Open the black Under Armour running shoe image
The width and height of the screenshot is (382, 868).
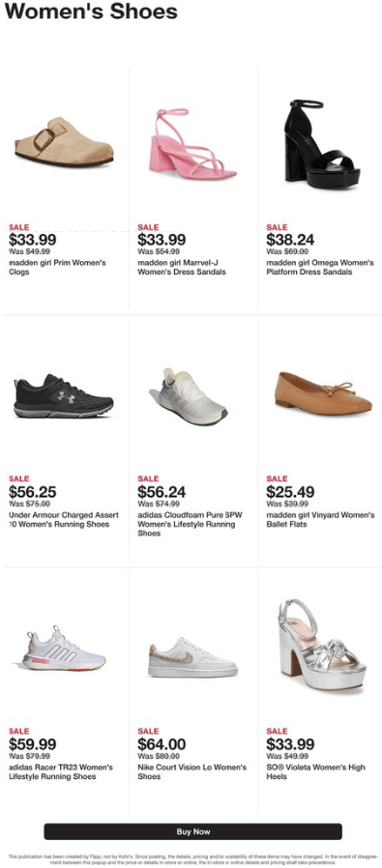[64, 395]
